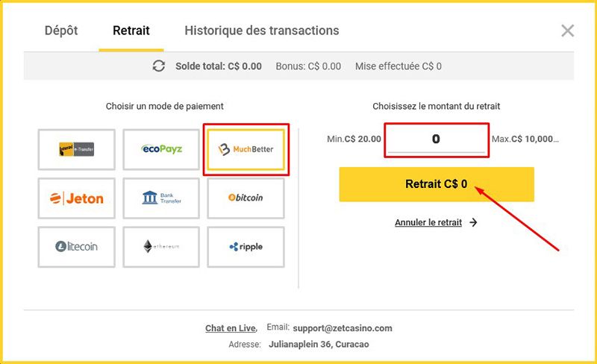Choose the ethereum payment tile

point(161,247)
